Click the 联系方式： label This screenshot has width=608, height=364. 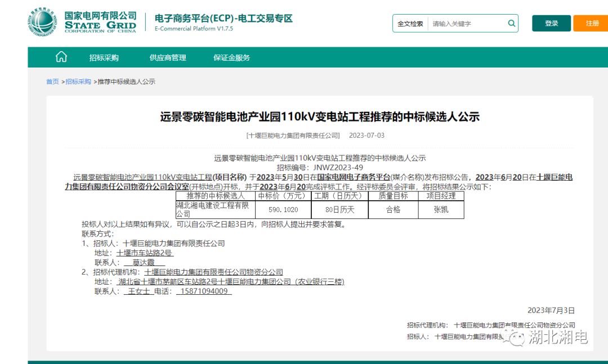click(x=98, y=233)
